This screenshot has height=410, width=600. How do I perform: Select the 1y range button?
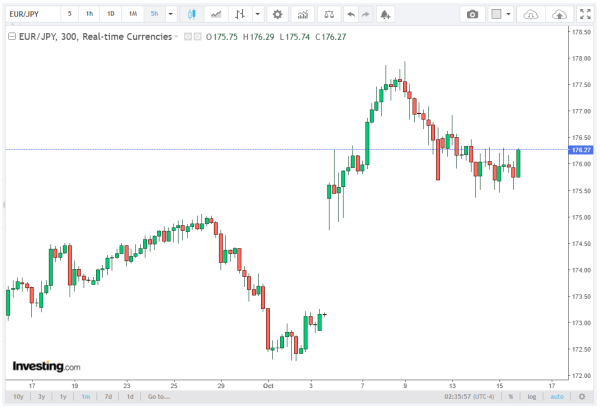click(64, 396)
